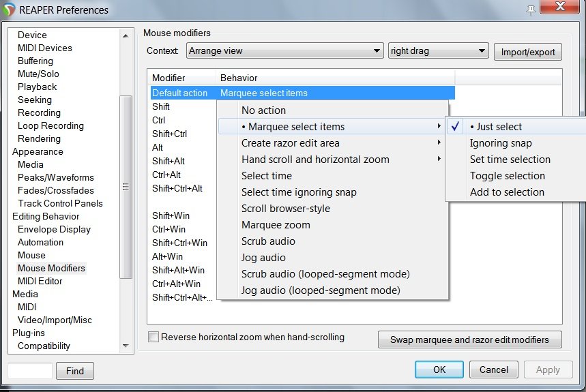This screenshot has width=586, height=392.
Task: Open Loop Recording preferences page
Action: click(51, 126)
